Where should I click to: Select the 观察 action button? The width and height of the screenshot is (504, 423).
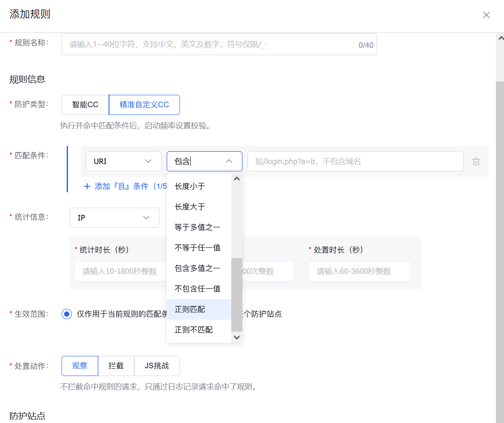[80, 366]
